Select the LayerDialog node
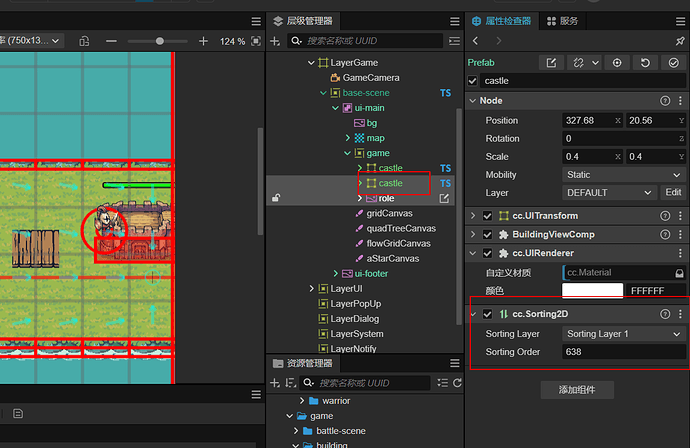690x448 pixels. (354, 319)
